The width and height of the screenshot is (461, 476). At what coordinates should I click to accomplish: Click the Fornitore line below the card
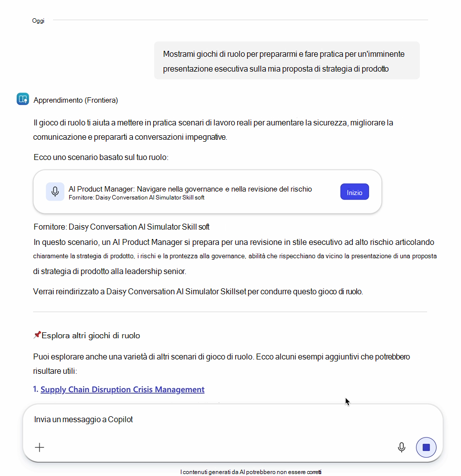coord(122,227)
